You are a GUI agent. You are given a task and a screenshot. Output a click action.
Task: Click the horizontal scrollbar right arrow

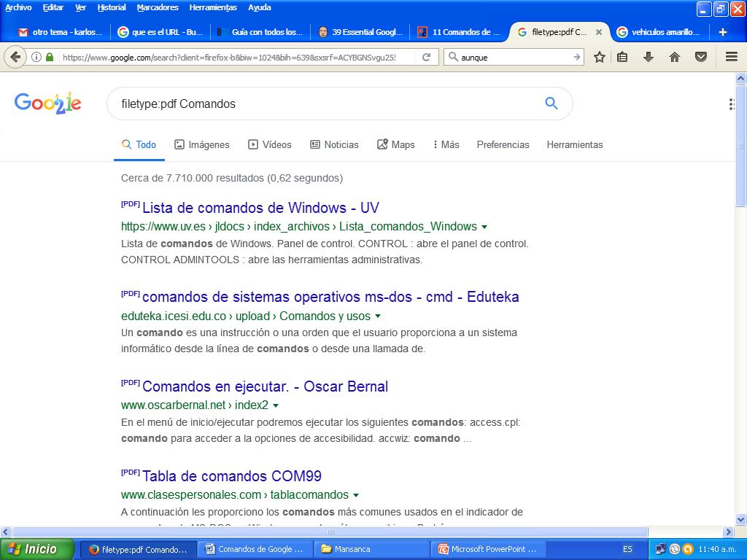tap(728, 532)
